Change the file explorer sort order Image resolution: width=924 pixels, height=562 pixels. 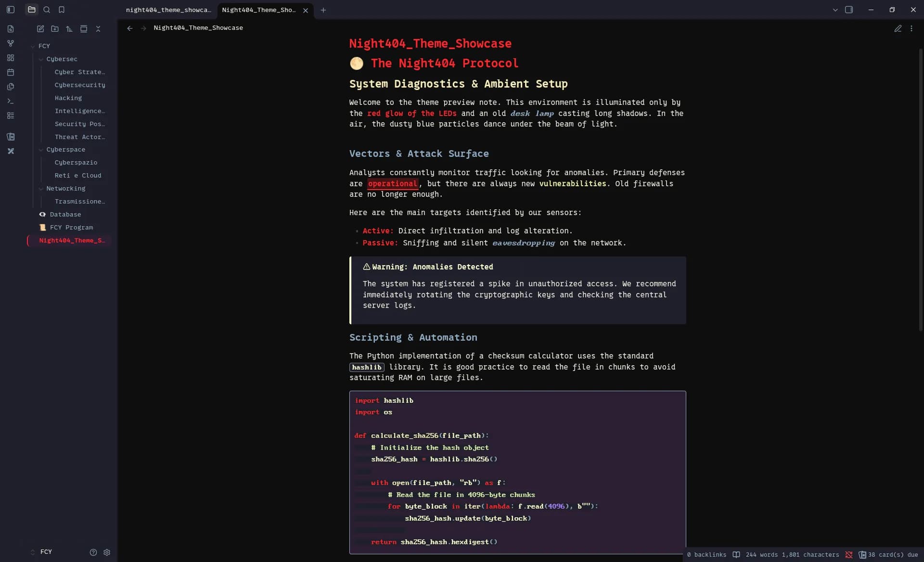point(69,29)
